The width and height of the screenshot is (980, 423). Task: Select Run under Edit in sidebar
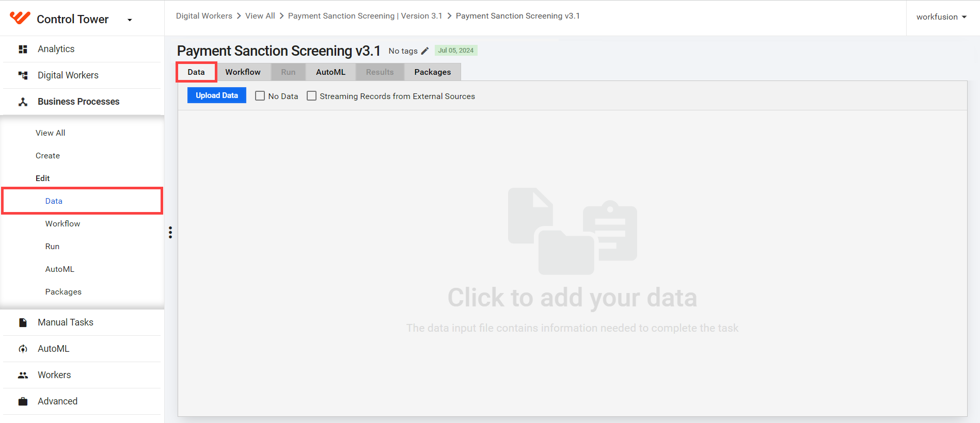click(x=52, y=247)
